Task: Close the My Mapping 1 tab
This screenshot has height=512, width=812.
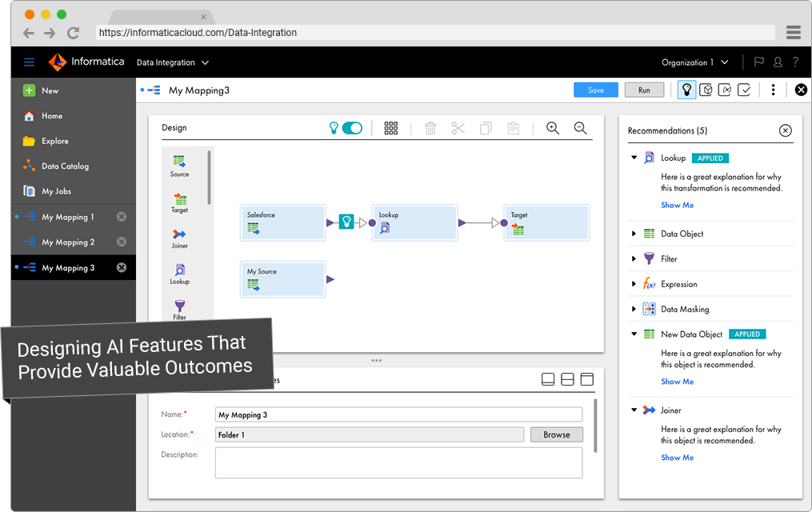Action: click(122, 217)
